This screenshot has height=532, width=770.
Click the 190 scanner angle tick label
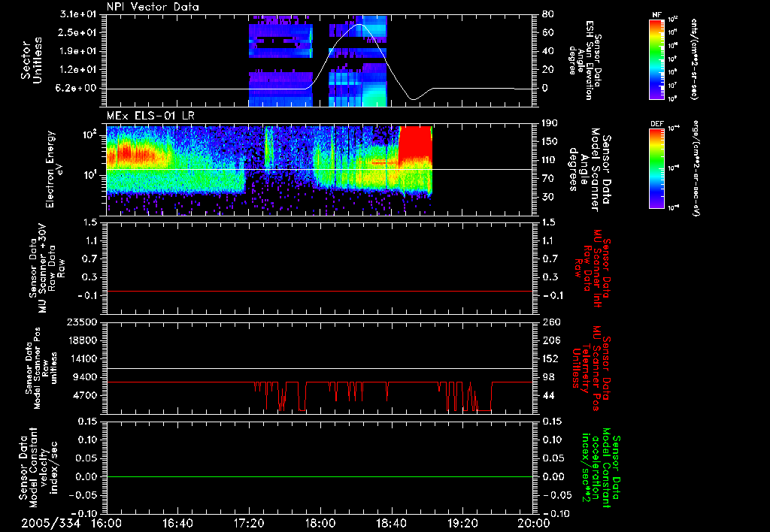pos(551,123)
